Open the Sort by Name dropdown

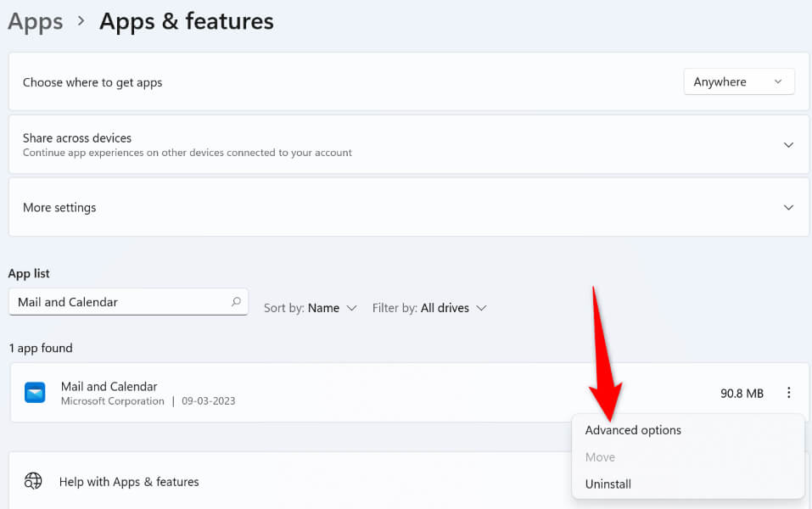tap(311, 308)
